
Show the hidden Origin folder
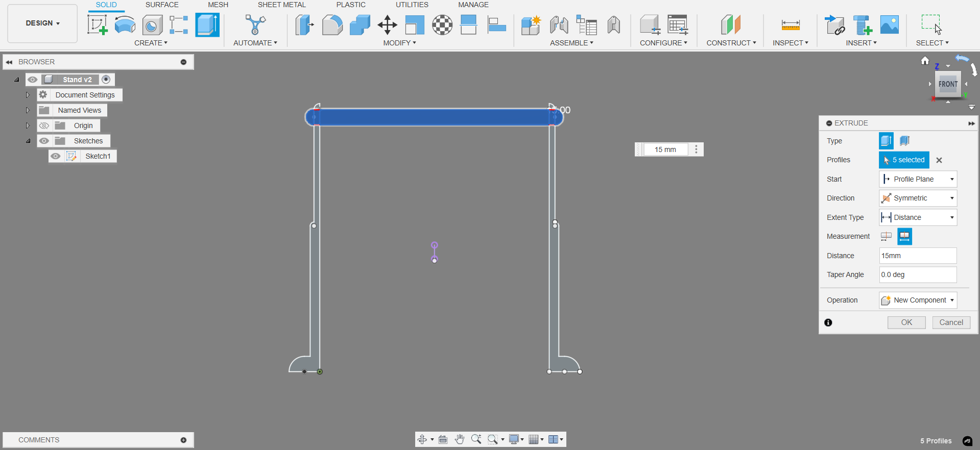(44, 126)
